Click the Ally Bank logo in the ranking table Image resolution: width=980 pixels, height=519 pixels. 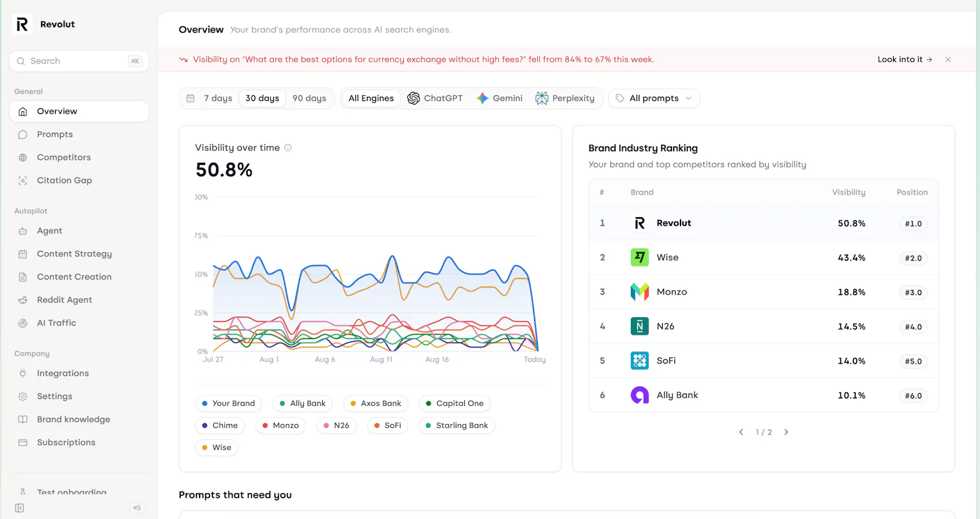click(639, 395)
